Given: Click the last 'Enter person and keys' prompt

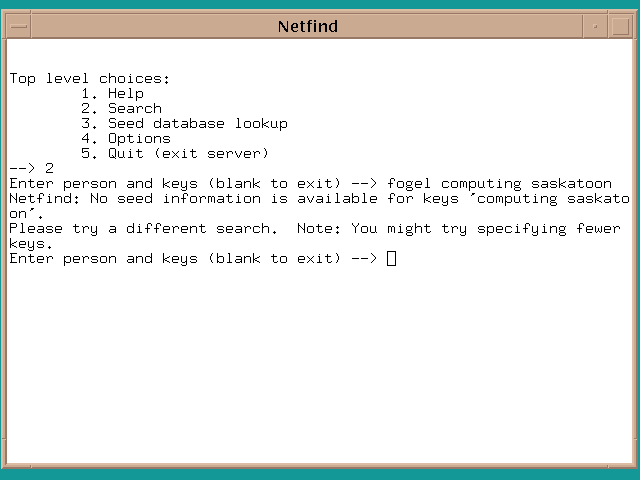Looking at the screenshot, I should click(x=192, y=259).
